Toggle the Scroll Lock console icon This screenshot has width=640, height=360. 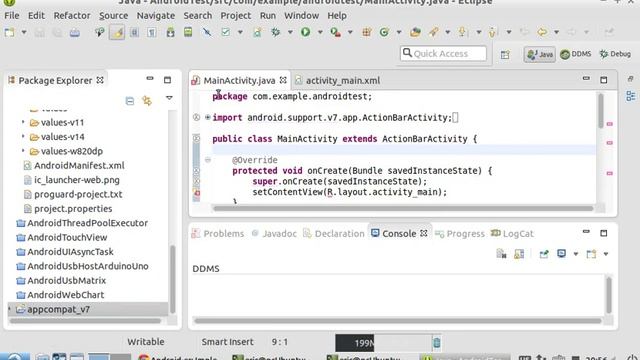coord(519,254)
